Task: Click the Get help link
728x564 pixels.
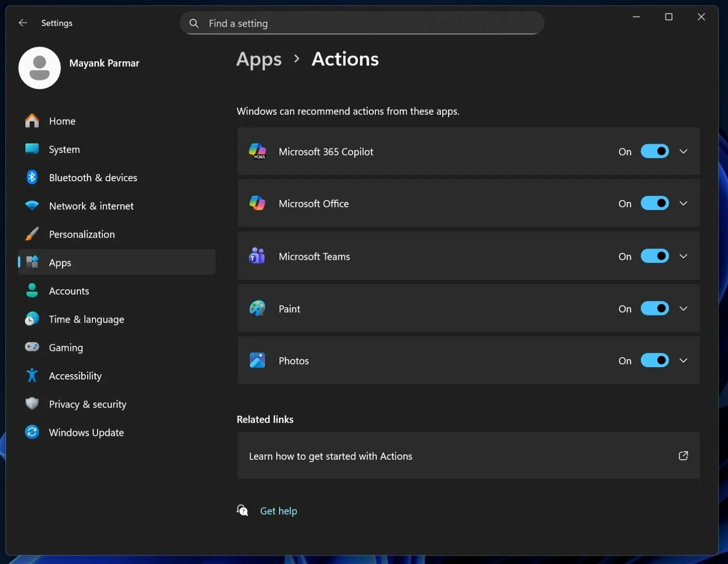Action: pos(279,510)
